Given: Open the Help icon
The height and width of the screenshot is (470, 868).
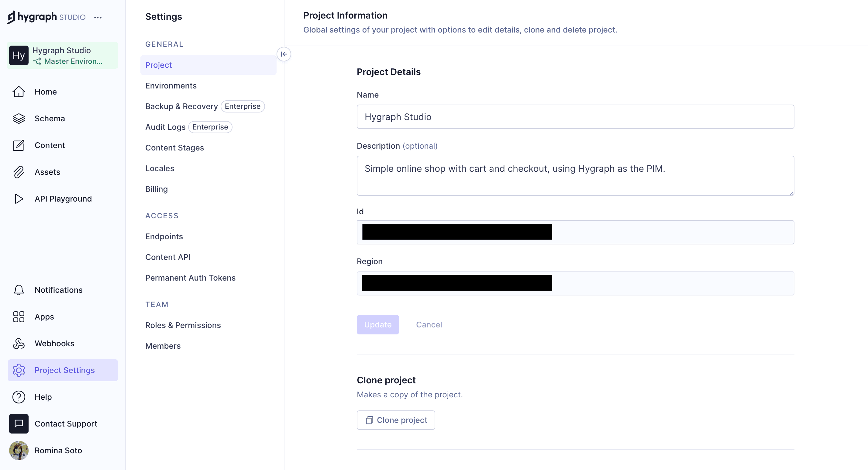Looking at the screenshot, I should pyautogui.click(x=19, y=397).
